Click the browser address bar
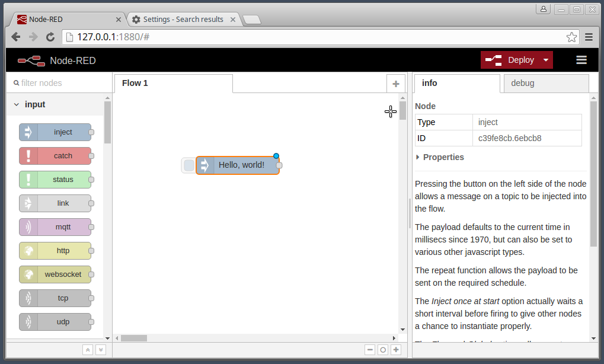604x364 pixels. (x=319, y=37)
